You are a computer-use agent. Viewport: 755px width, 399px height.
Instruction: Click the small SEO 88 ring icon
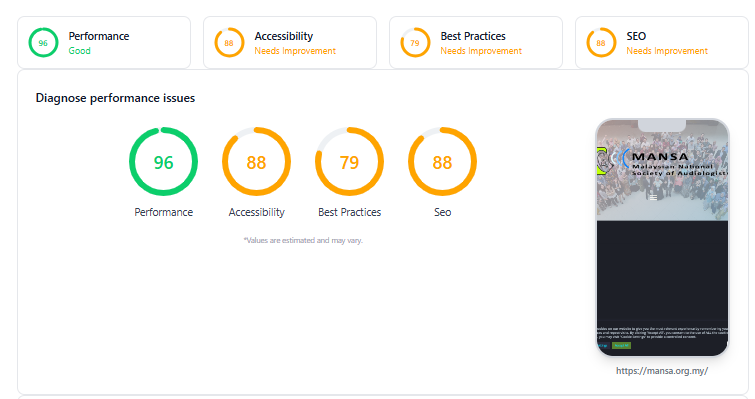point(601,43)
